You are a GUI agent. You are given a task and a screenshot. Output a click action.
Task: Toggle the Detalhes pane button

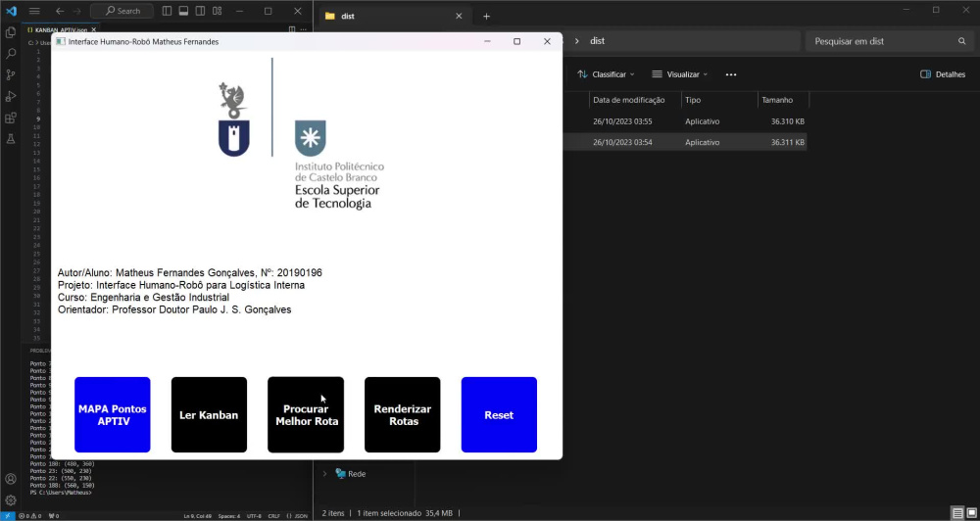(943, 74)
